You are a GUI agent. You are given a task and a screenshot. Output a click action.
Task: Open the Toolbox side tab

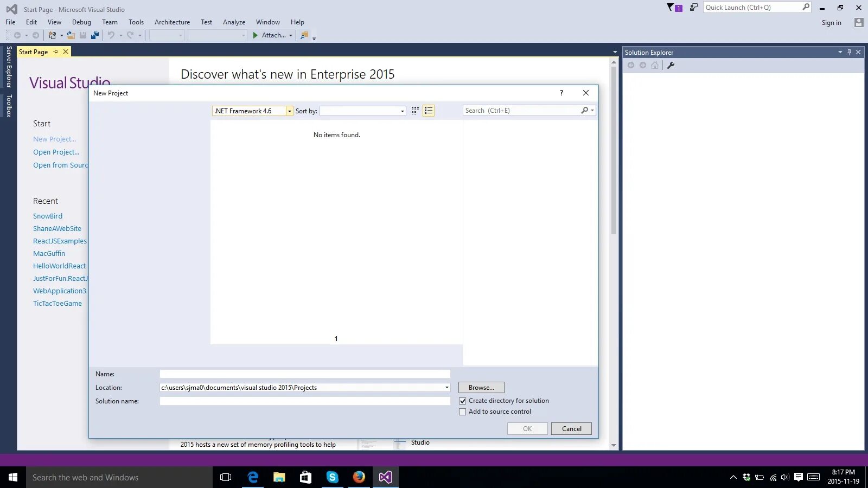point(9,106)
